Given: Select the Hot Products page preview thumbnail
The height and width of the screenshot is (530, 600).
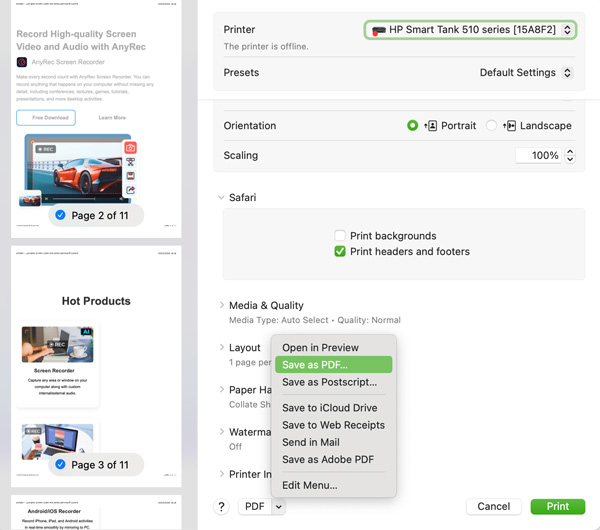Looking at the screenshot, I should 96,366.
